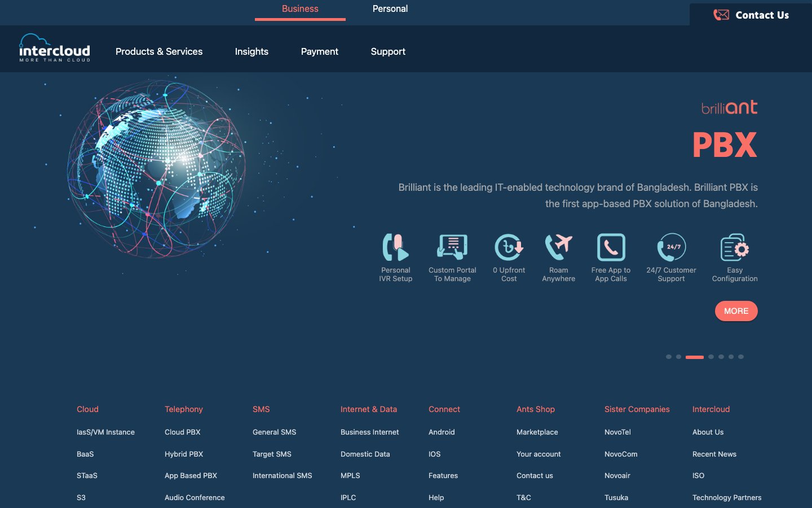Open the T&C link
Viewport: 812px width, 508px height.
[x=524, y=498]
